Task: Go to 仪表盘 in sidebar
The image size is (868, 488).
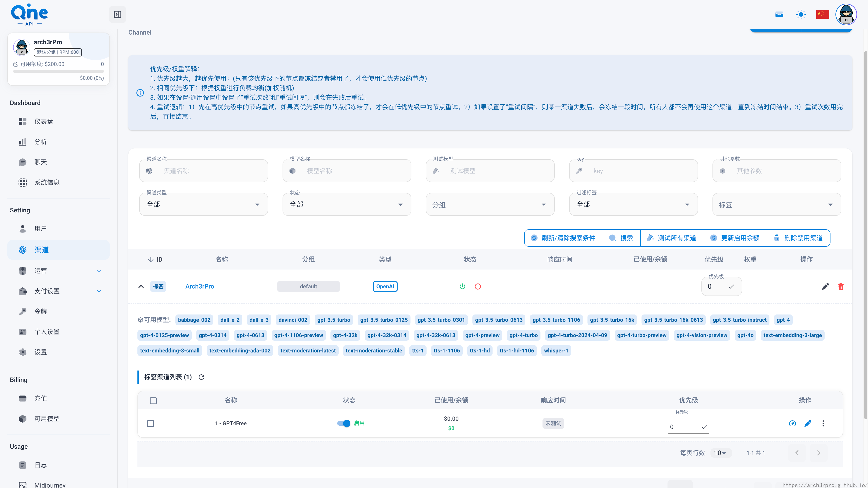Action: (44, 121)
